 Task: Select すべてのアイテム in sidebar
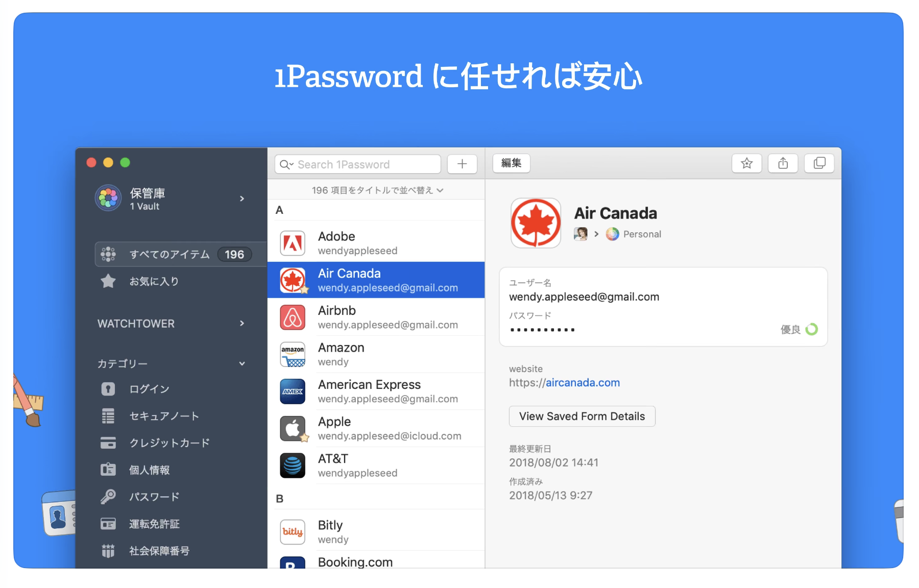[x=181, y=254]
